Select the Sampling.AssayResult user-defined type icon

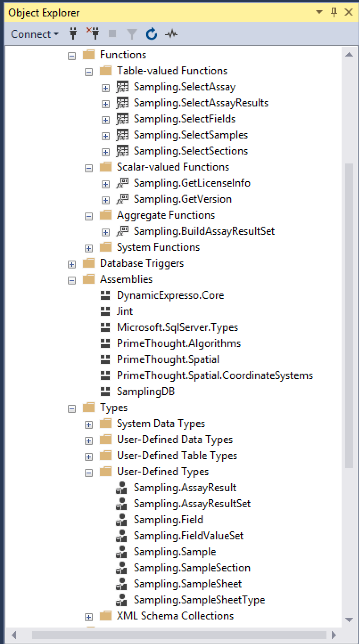[x=122, y=488]
